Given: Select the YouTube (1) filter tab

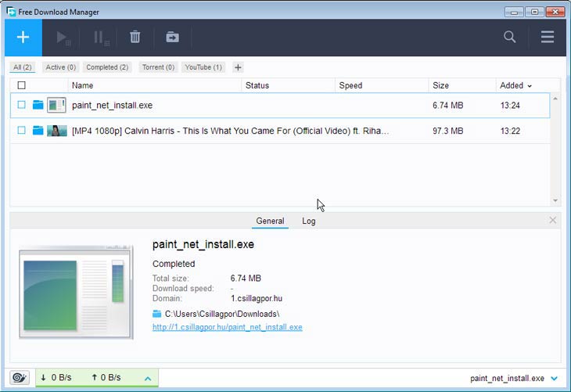Looking at the screenshot, I should [x=203, y=67].
